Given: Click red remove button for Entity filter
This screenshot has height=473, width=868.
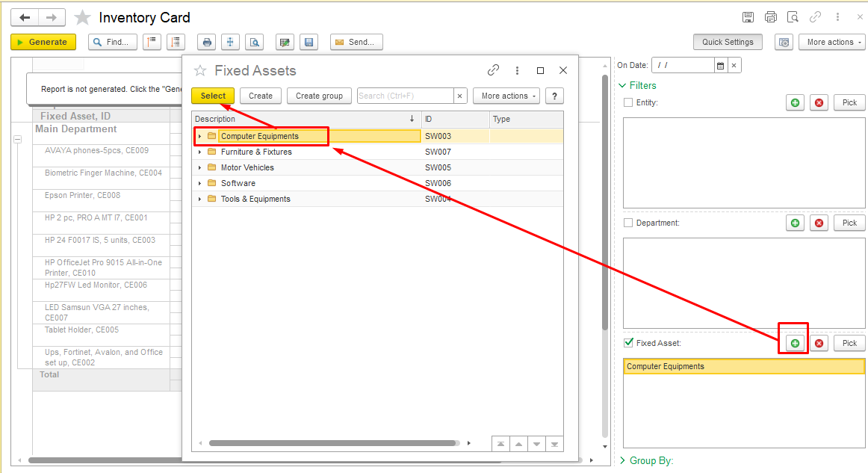Looking at the screenshot, I should click(819, 102).
